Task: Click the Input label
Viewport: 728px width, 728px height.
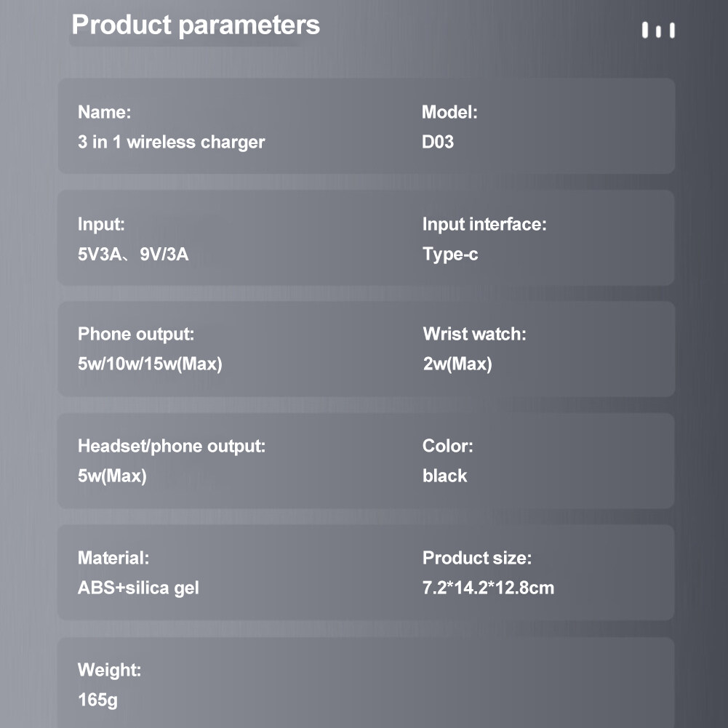Action: click(101, 225)
